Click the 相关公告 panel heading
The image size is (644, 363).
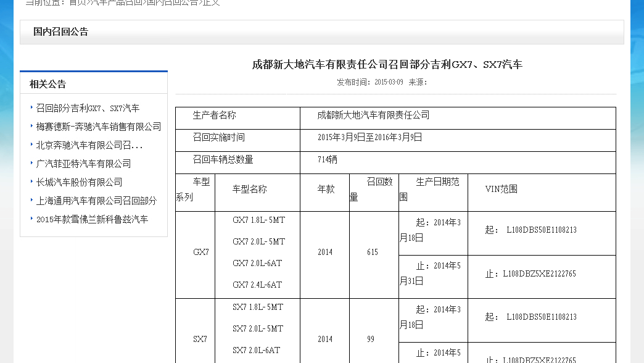[x=47, y=85]
